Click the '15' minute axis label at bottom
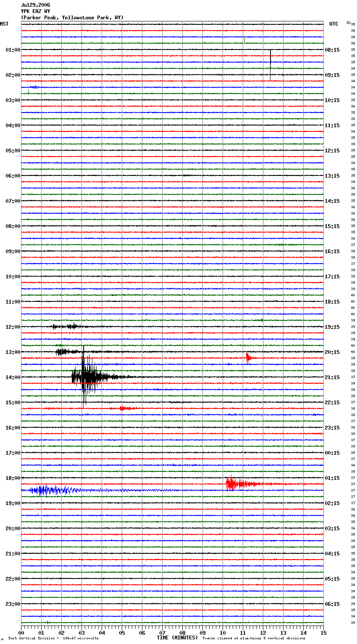The height and width of the screenshot is (644, 357). coord(323,633)
